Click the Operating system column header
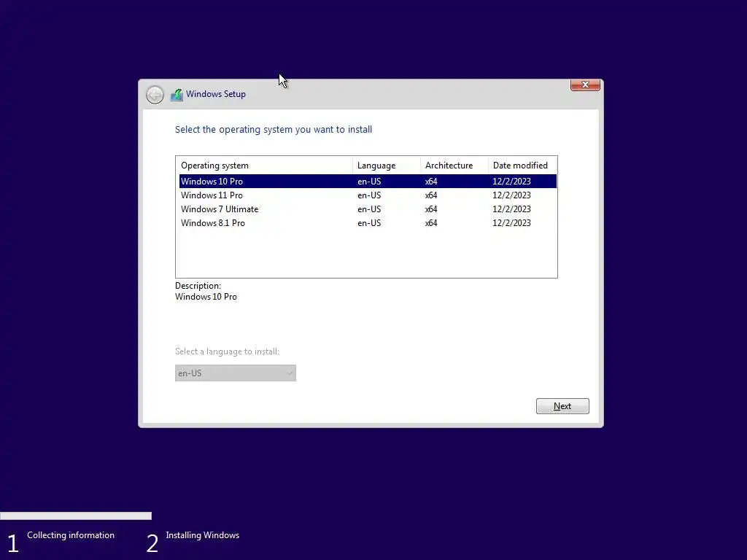This screenshot has width=747, height=560. [264, 166]
